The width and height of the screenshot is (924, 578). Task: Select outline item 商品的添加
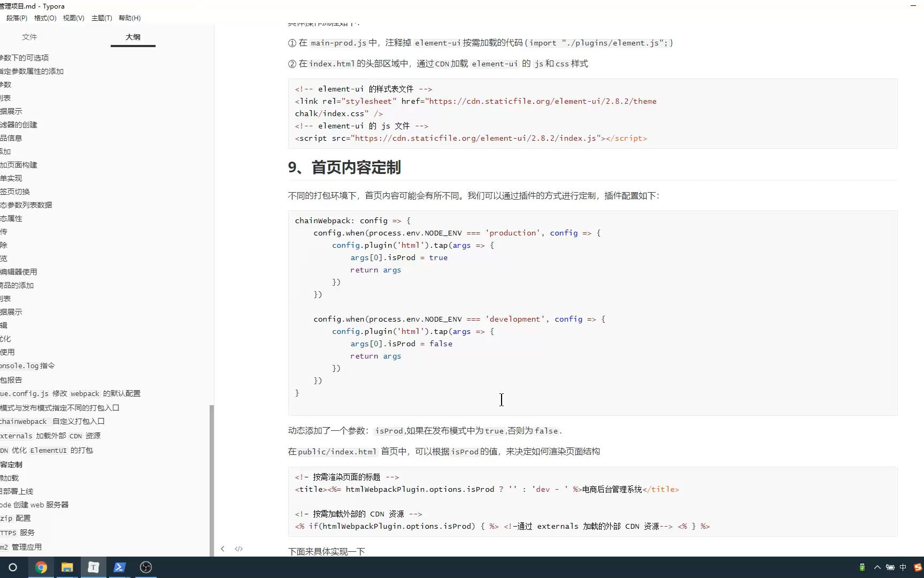(x=17, y=285)
